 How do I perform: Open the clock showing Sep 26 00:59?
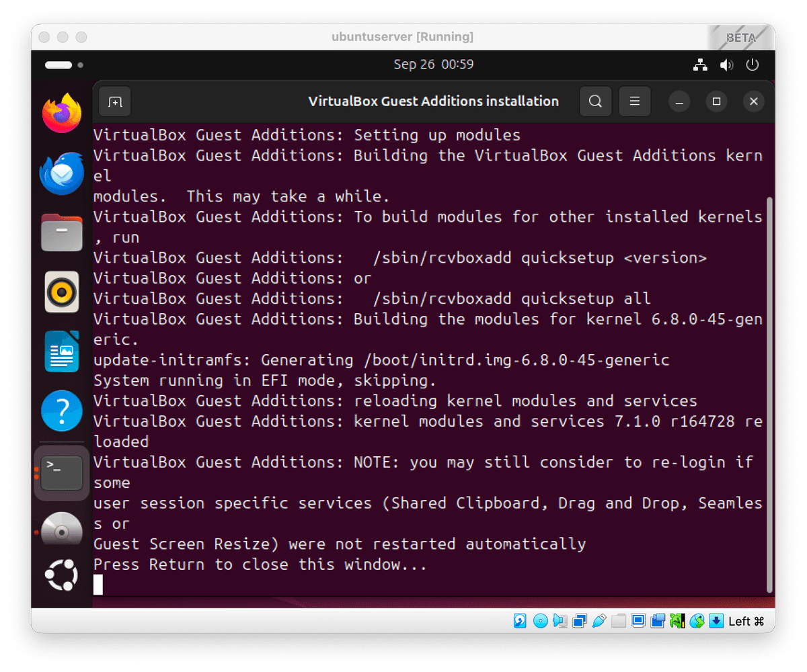pos(434,65)
